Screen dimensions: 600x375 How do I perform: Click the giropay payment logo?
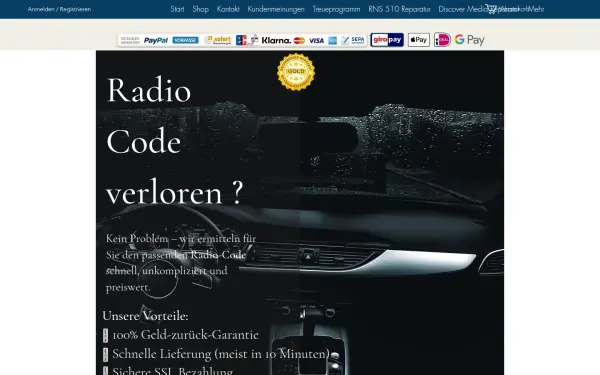(x=387, y=40)
